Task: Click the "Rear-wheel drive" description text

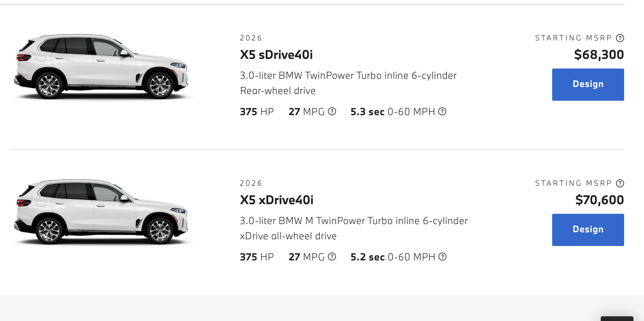Action: pyautogui.click(x=278, y=91)
